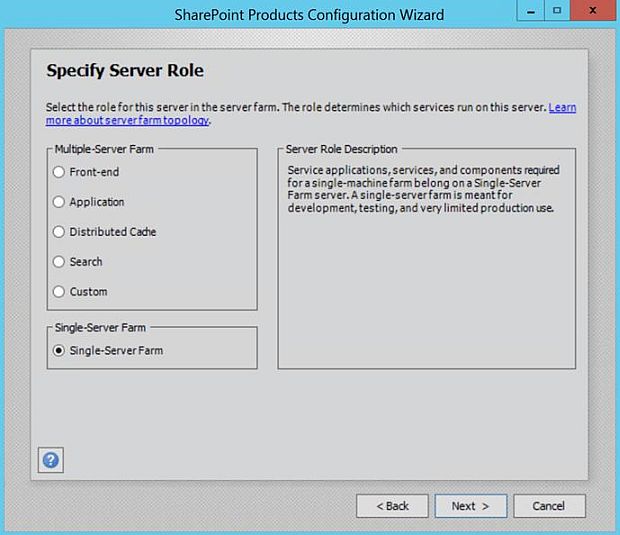Viewport: 620px width, 535px height.
Task: Open help via the question mark icon
Action: pyautogui.click(x=51, y=460)
